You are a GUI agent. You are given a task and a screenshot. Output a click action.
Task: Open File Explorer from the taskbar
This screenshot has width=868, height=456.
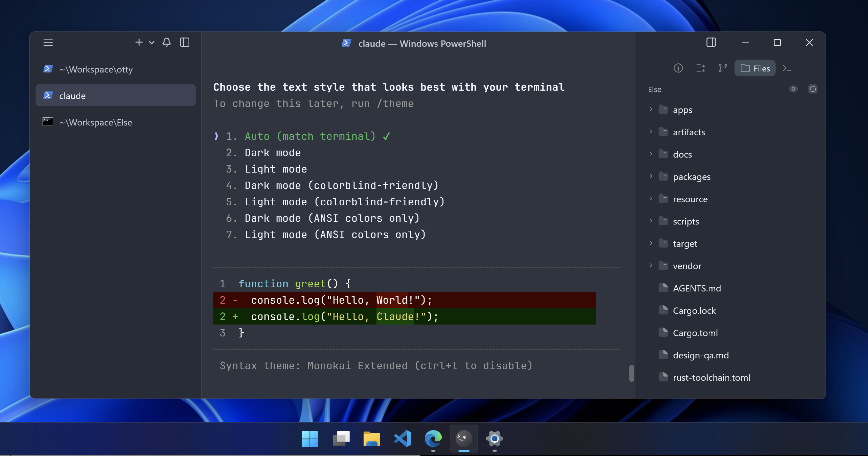click(x=372, y=439)
